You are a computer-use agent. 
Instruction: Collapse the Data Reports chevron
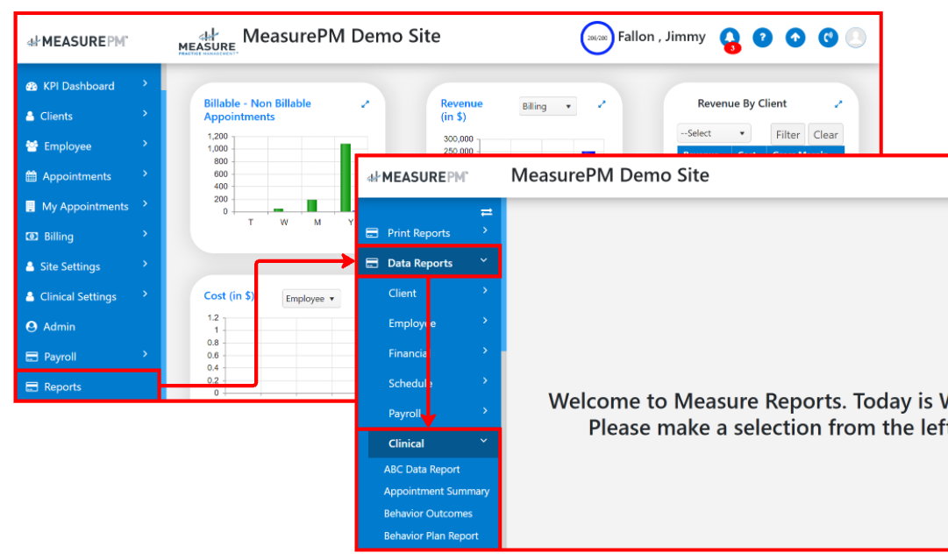[484, 260]
